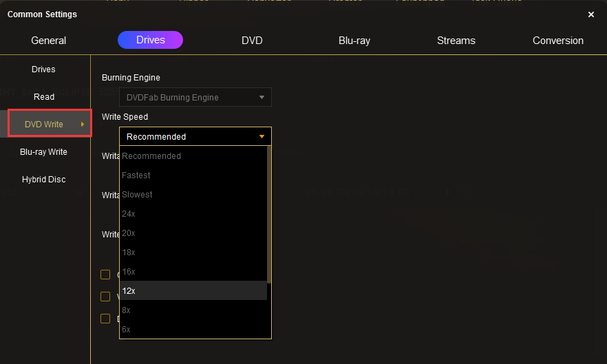Enable the bottom checkbox of the three
Screen dimensions: 607x364
pos(105,319)
